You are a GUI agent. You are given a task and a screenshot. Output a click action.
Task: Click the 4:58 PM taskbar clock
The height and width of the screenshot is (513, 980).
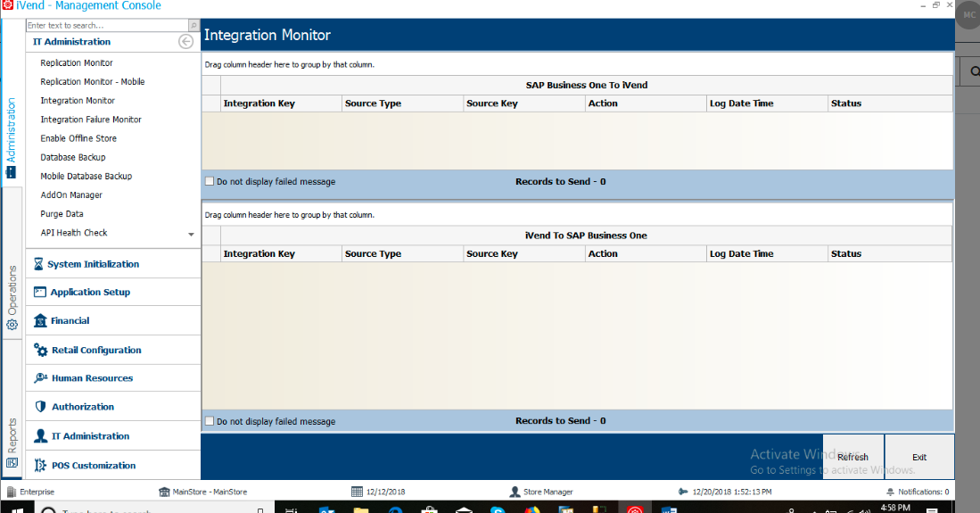[895, 508]
